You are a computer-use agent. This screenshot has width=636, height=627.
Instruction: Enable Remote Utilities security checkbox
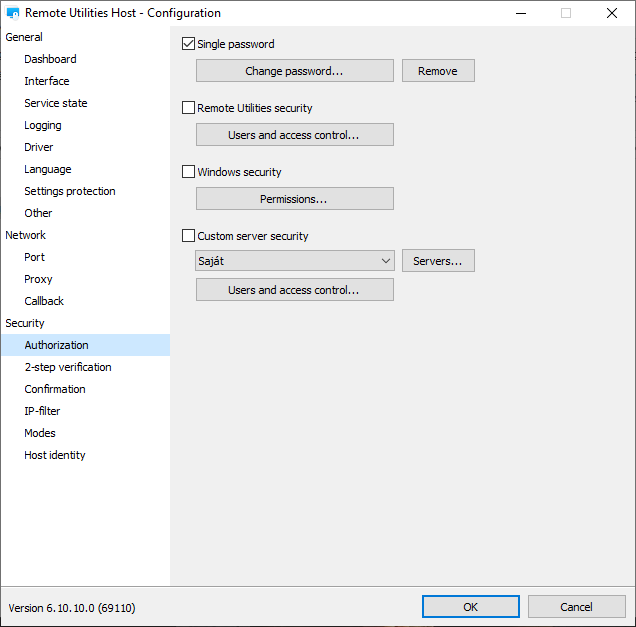point(188,108)
